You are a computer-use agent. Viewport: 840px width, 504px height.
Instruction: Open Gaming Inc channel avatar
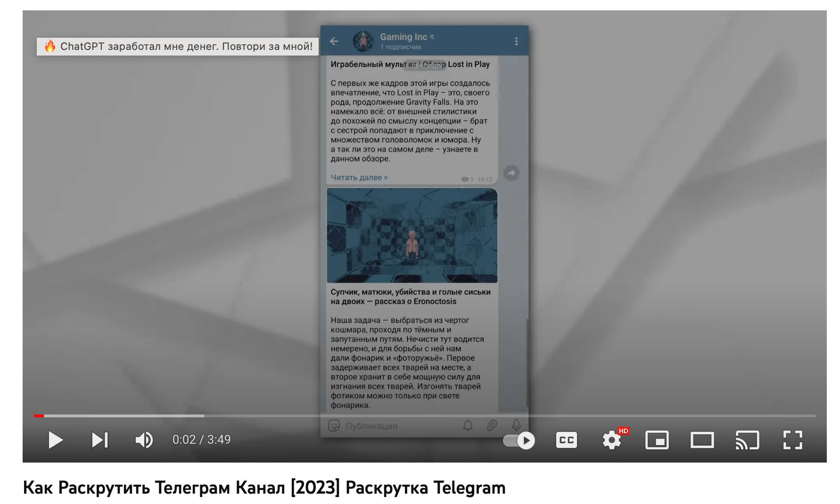[363, 41]
